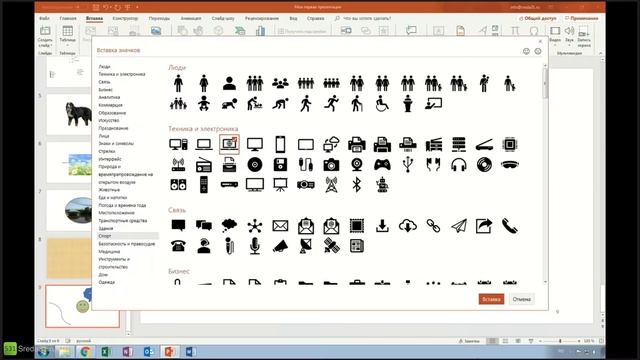This screenshot has width=640, height=360.
Task: Choose the photo camera icon
Action: tap(331, 164)
